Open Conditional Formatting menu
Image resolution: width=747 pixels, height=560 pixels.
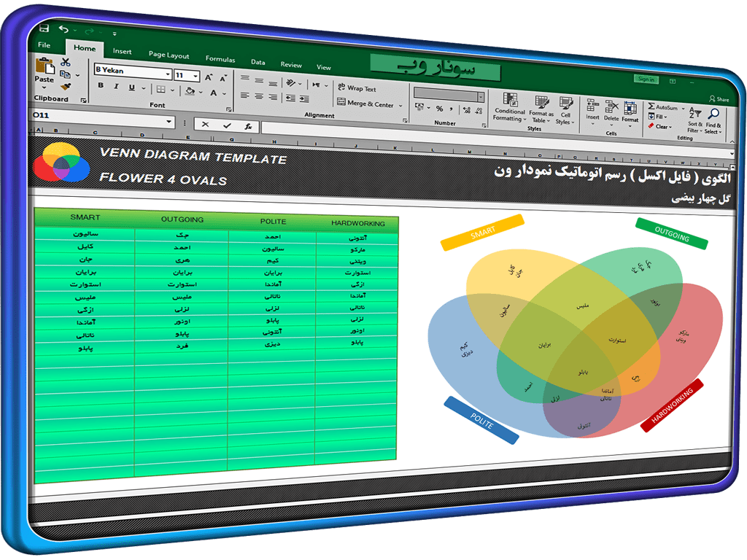(x=509, y=107)
